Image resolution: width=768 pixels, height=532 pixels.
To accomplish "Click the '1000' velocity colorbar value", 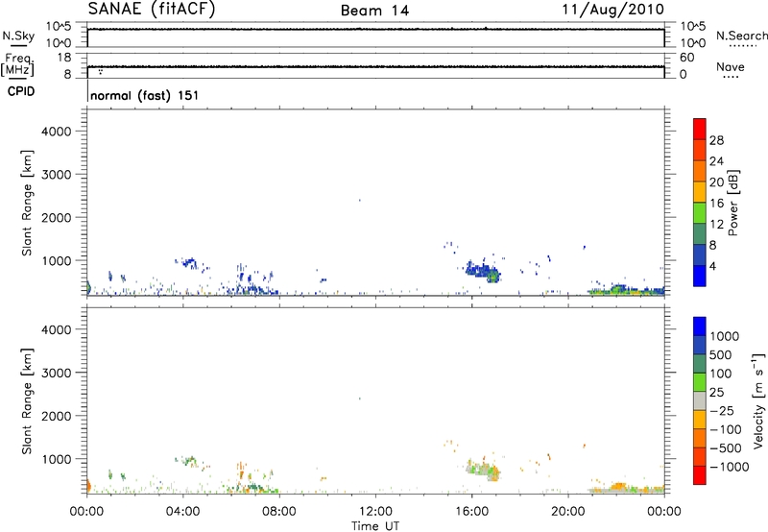I will (x=724, y=336).
